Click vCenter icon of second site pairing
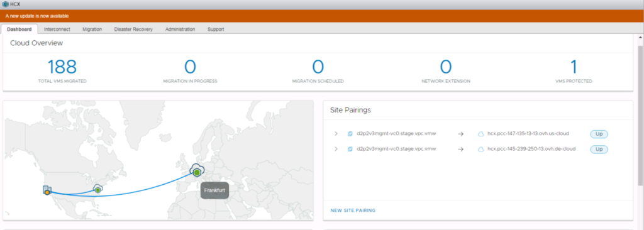This screenshot has height=230, width=644. pos(350,149)
